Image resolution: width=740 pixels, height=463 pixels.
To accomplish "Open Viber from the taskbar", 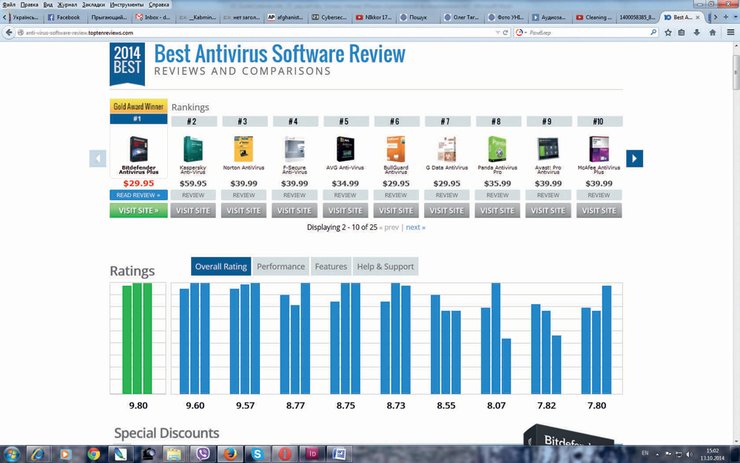I will click(x=203, y=453).
